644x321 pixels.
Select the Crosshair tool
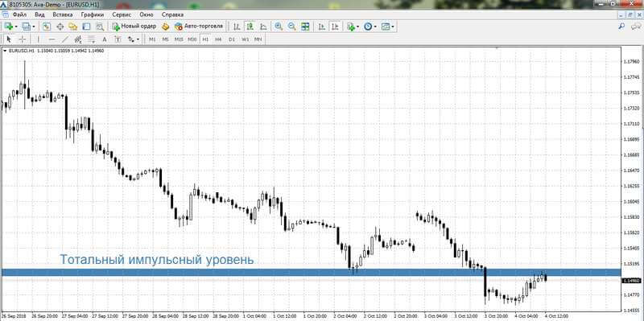pos(23,39)
